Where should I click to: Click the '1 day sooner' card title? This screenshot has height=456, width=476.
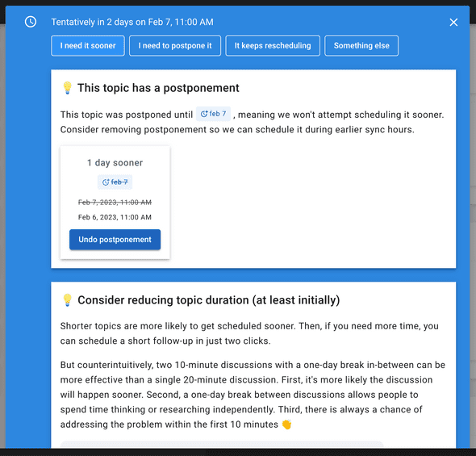tap(115, 163)
